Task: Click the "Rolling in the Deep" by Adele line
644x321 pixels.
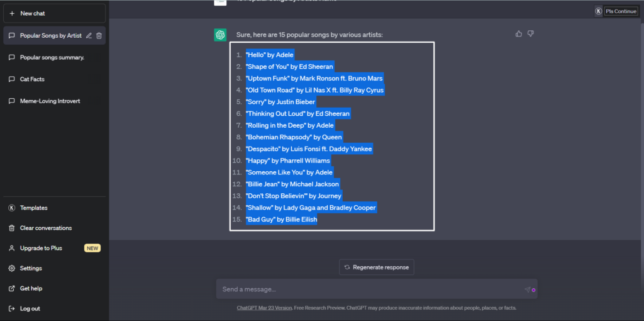Action: 290,125
